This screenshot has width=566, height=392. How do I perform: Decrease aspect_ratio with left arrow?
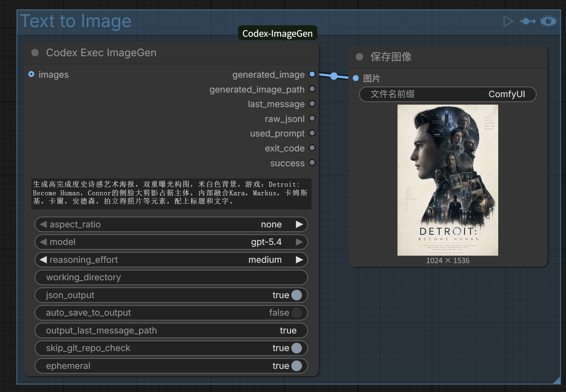(x=43, y=224)
